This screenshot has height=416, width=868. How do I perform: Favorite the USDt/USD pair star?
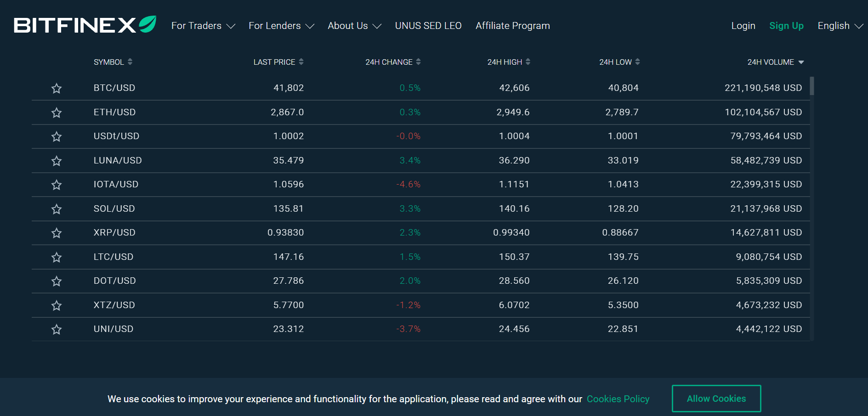pos(57,136)
